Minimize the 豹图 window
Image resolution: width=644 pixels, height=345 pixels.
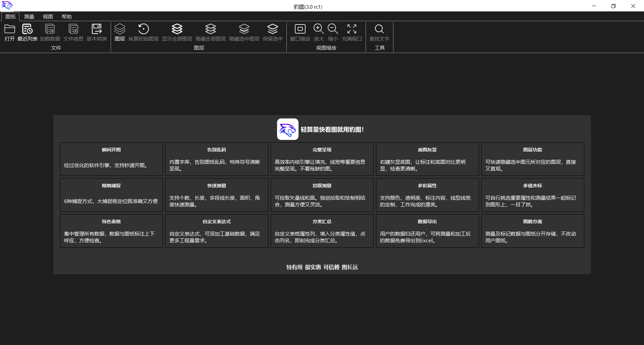click(x=594, y=6)
